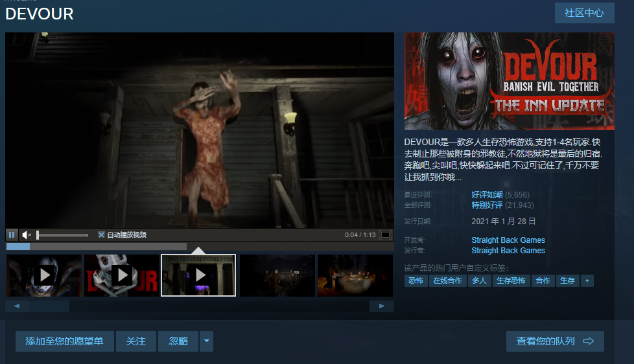Screen dimensions: 634x364
Task: Open the all reviews 特别好评 link
Action: (x=487, y=205)
